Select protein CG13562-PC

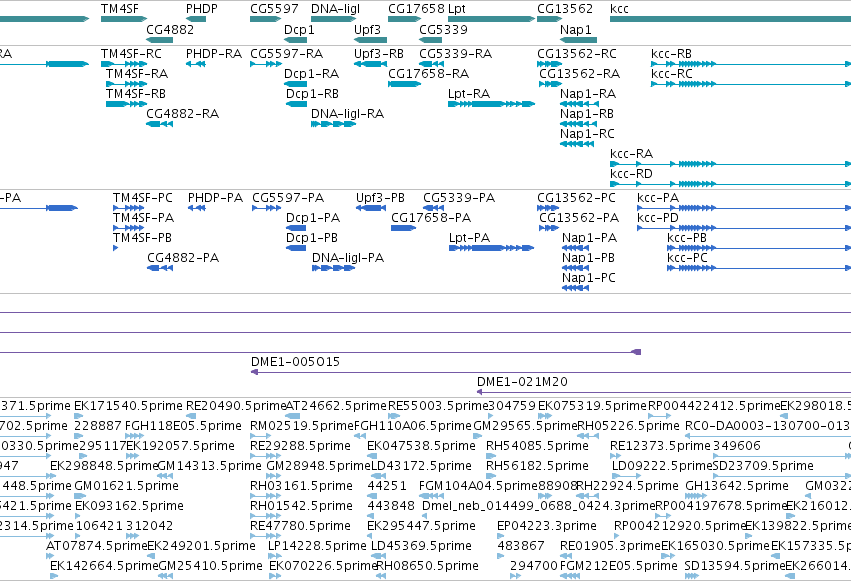[548, 208]
